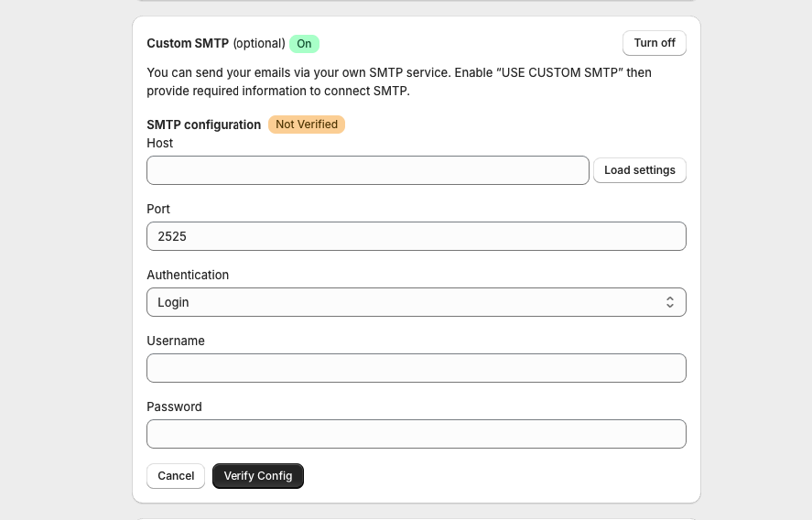Click the Username label
812x520 pixels.
click(176, 341)
